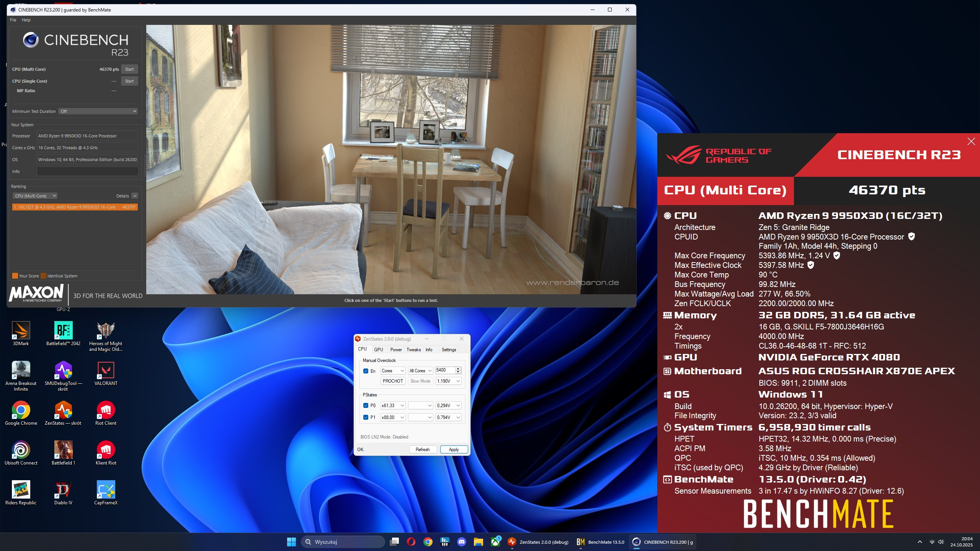Open the Diablo IV desktop shortcut

63,490
